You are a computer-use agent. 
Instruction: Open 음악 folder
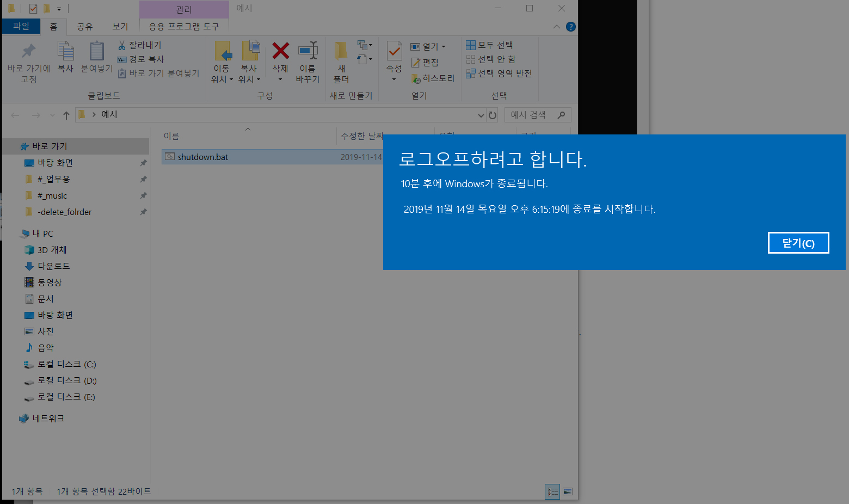click(x=46, y=347)
